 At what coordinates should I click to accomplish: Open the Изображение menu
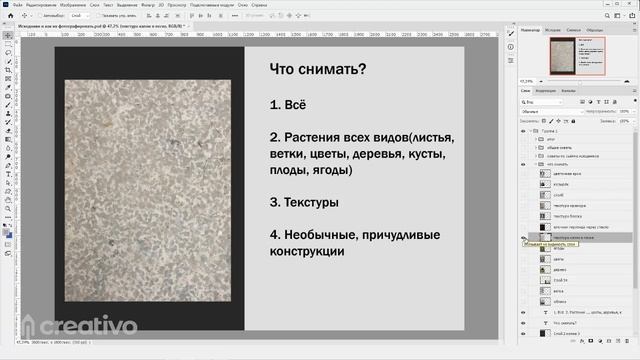[x=73, y=5]
